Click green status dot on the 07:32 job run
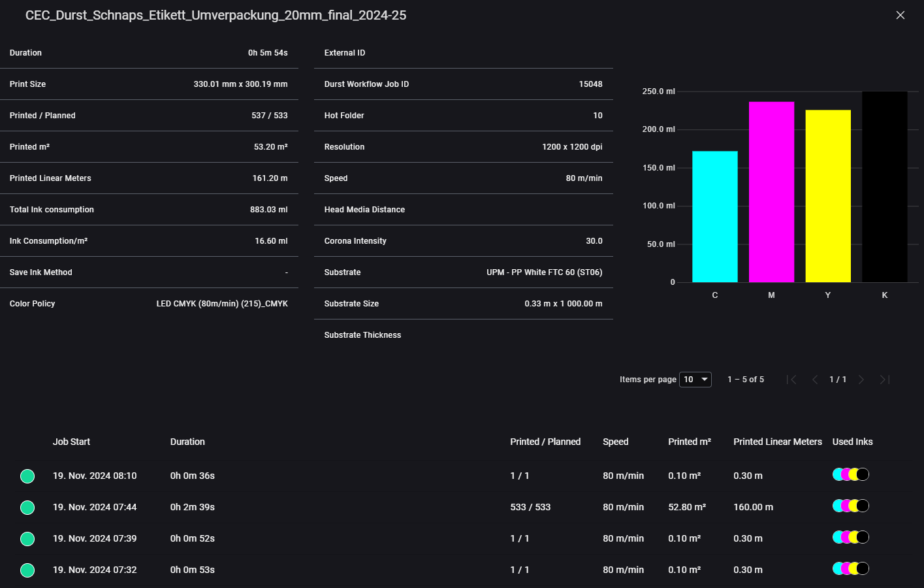The width and height of the screenshot is (924, 588). pos(27,570)
